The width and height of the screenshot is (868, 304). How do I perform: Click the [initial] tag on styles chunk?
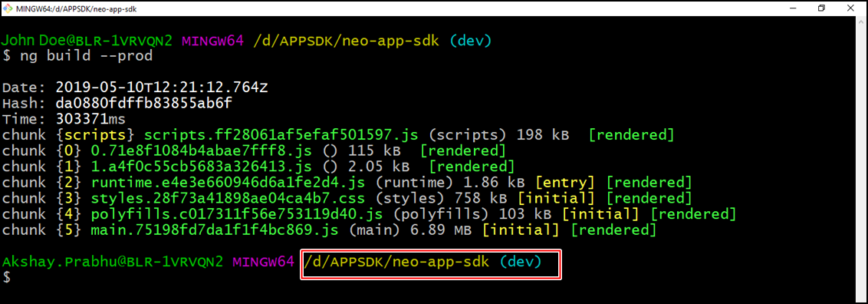(557, 198)
